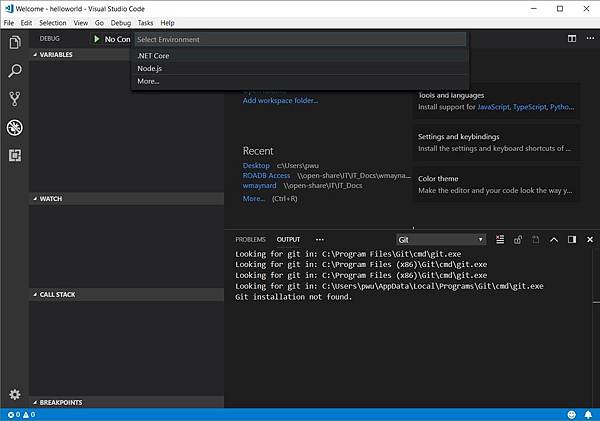600x421 pixels.
Task: Open the Selection menu
Action: click(53, 23)
